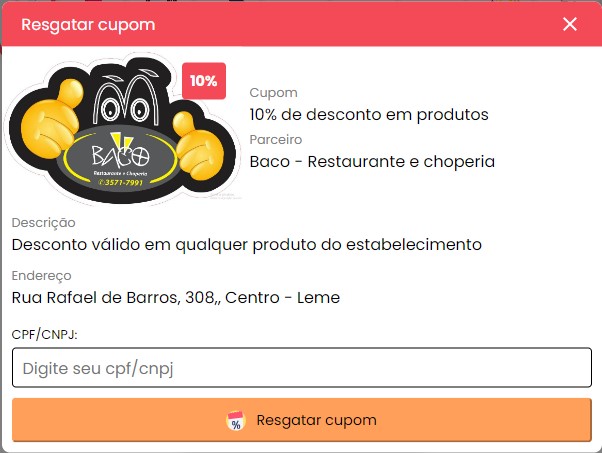Click the Baco restaurant logo image

tap(122, 129)
